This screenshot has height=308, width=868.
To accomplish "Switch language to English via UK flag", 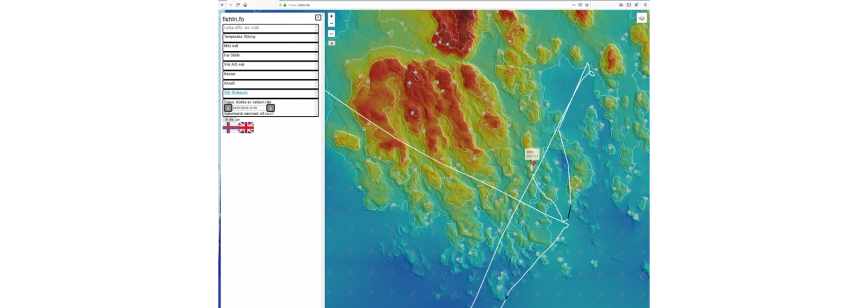I will 246,127.
